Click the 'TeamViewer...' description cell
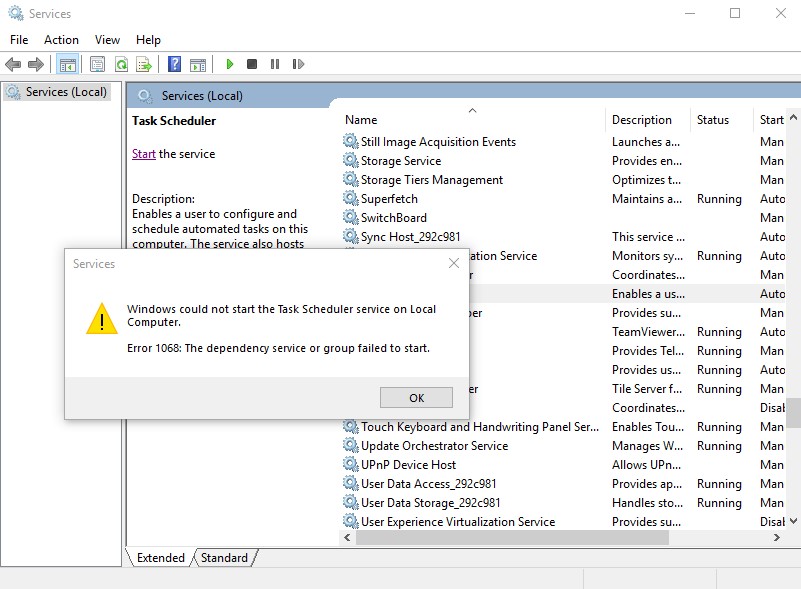Image resolution: width=801 pixels, height=589 pixels. click(x=648, y=332)
